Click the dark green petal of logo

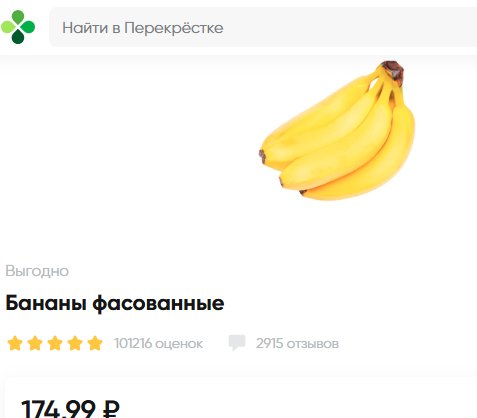click(x=18, y=37)
